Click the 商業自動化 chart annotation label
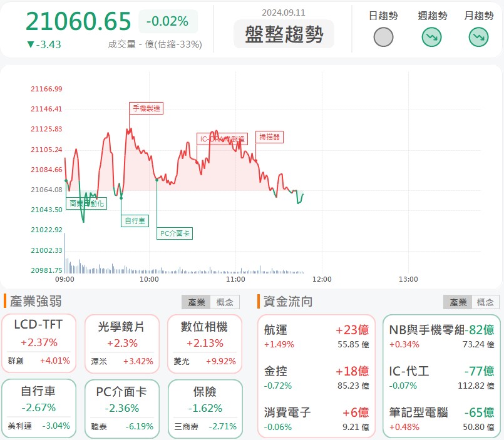The height and width of the screenshot is (440, 504). coord(86,203)
